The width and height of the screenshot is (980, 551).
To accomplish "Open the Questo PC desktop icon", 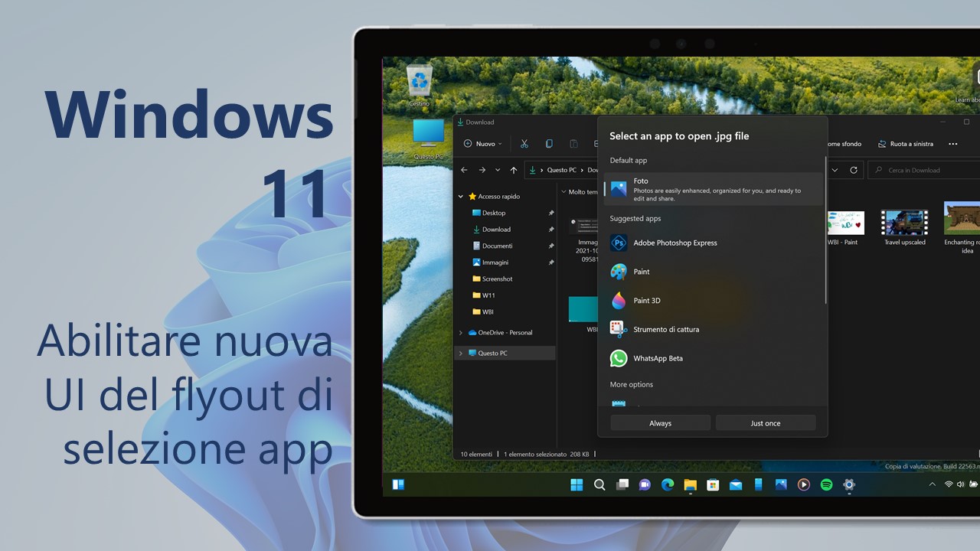I will click(428, 139).
